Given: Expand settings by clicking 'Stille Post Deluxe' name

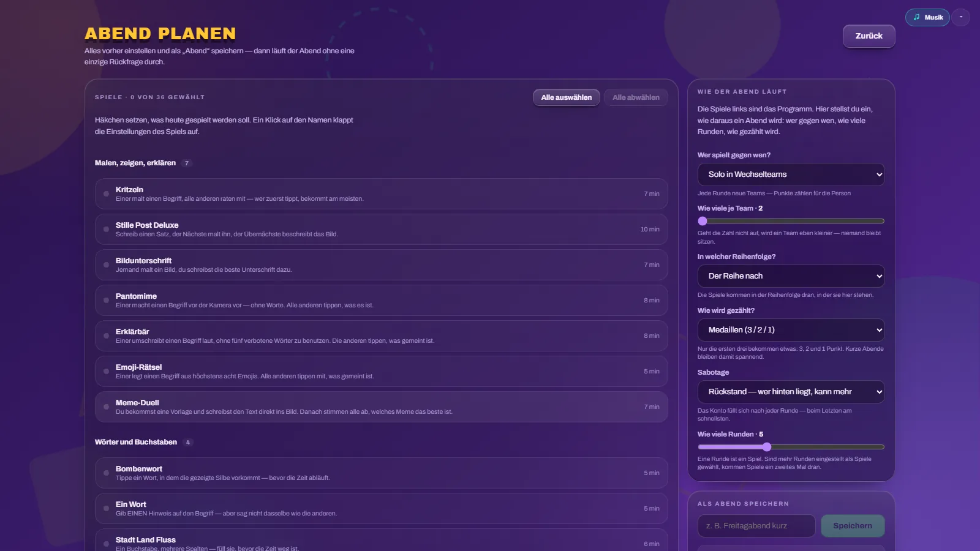Looking at the screenshot, I should click(147, 225).
